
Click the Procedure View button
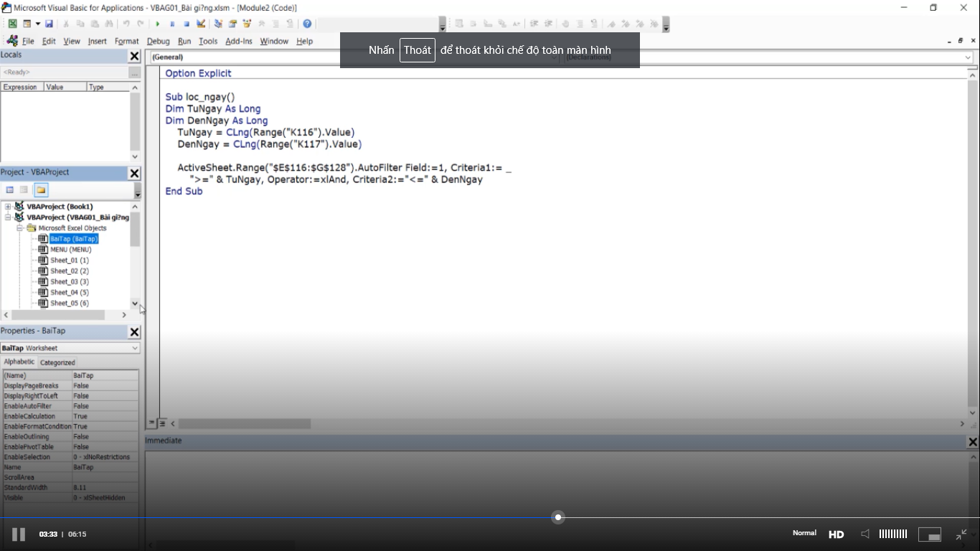point(151,424)
